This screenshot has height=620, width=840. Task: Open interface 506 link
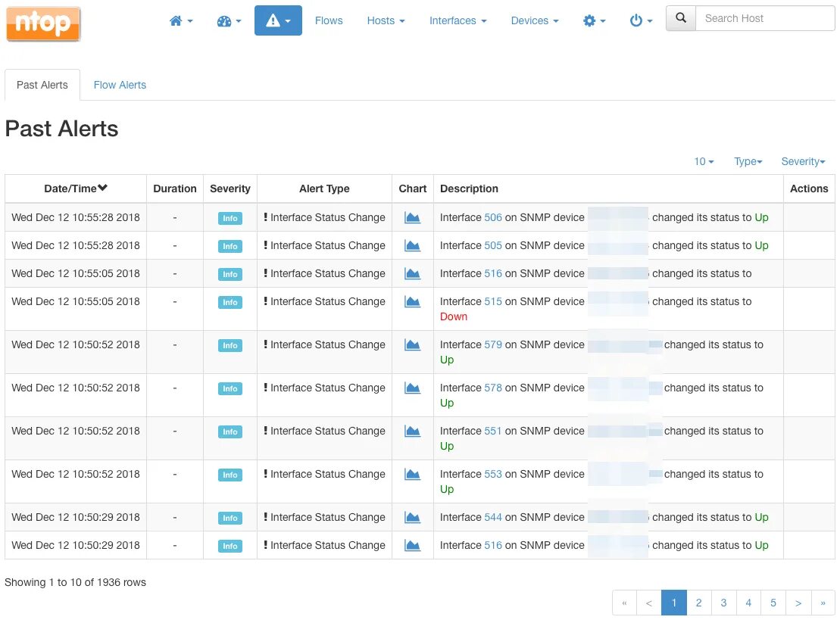tap(493, 217)
